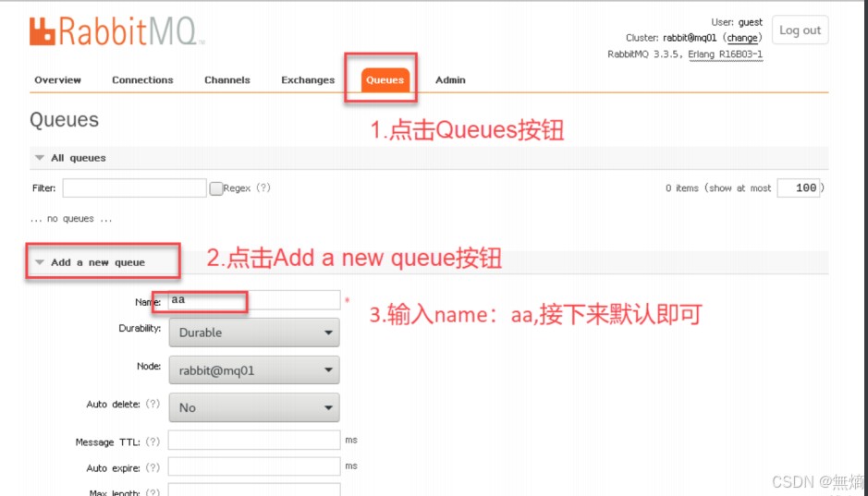Open the Auto delete dropdown
868x496 pixels.
point(254,407)
